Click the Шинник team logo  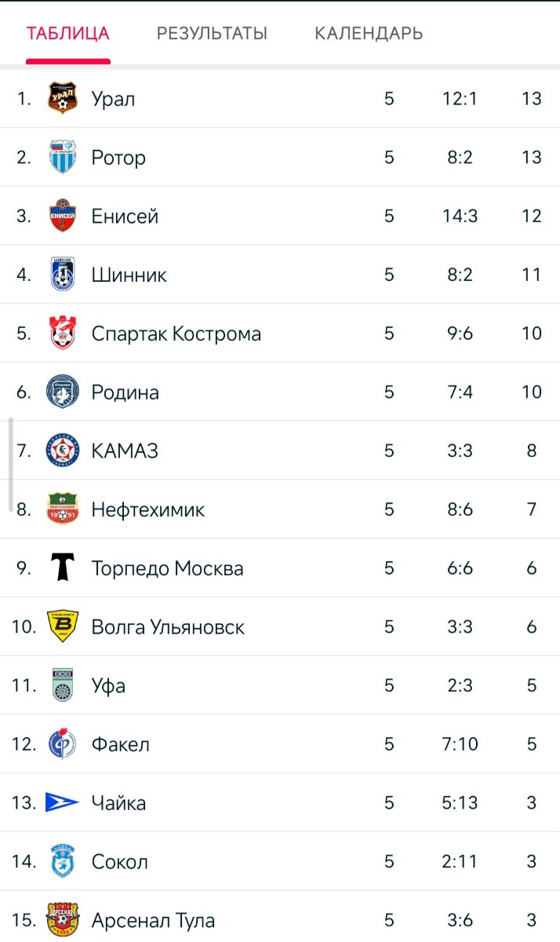tap(62, 275)
